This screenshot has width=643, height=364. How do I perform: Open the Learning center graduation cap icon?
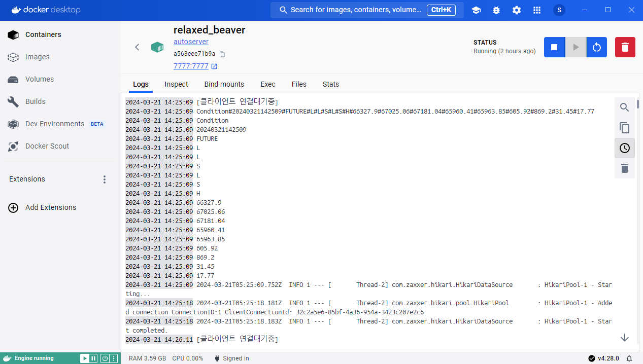(x=476, y=10)
